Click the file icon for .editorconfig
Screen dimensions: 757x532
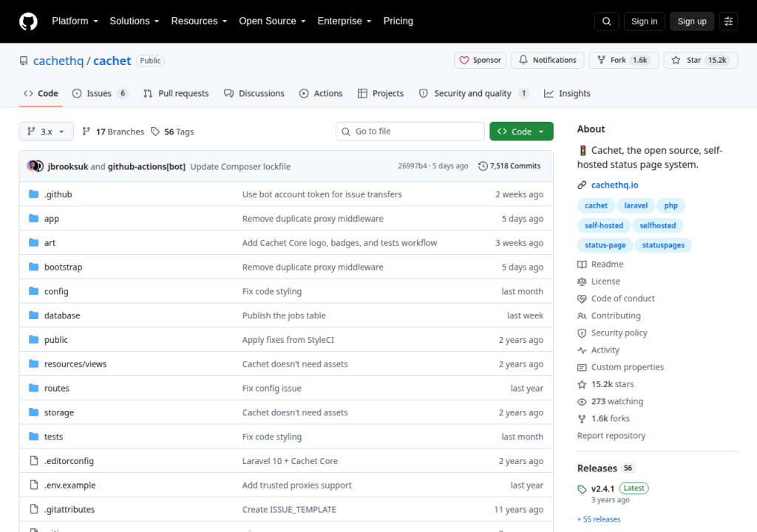(x=34, y=460)
